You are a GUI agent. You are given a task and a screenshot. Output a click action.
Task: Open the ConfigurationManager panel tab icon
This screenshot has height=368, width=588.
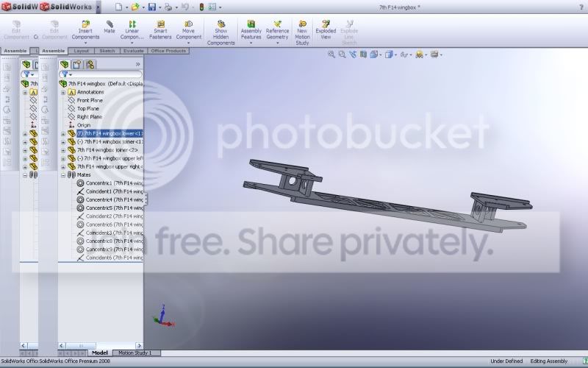pyautogui.click(x=90, y=65)
